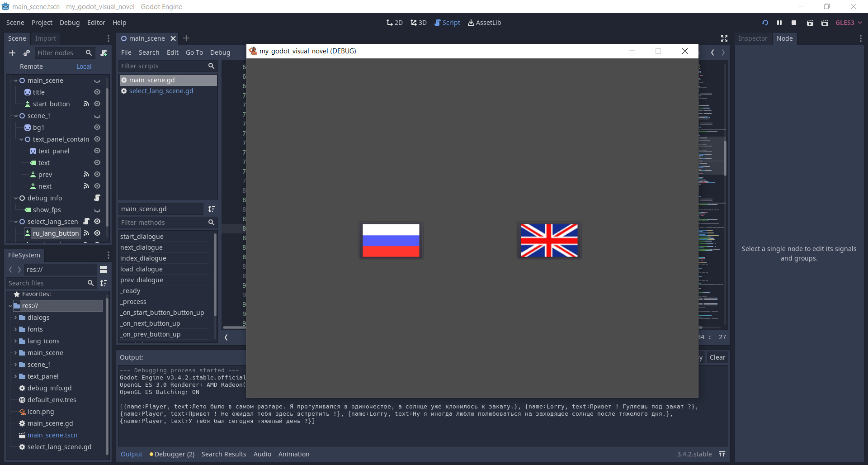
Task: Click the Filter scripts input field
Action: tap(168, 66)
